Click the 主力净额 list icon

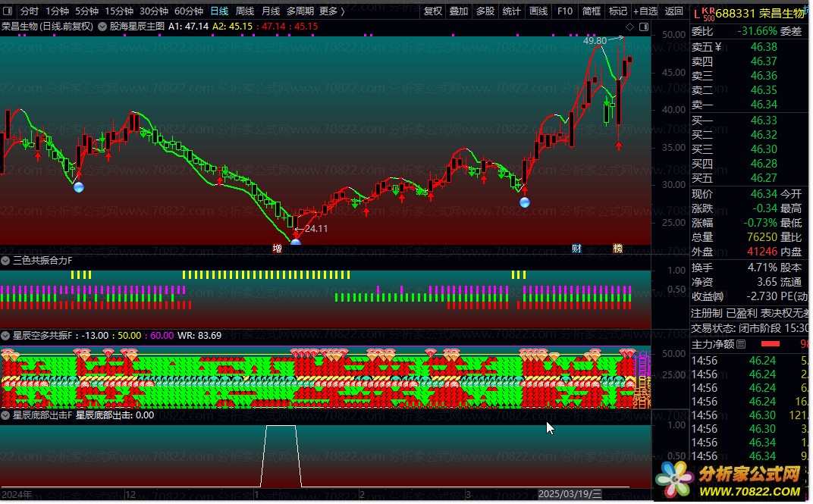[x=741, y=344]
